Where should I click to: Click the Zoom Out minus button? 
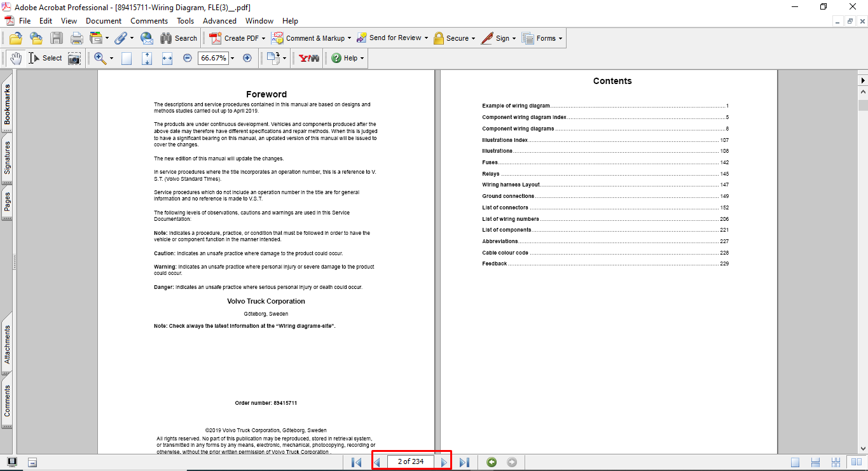click(188, 58)
